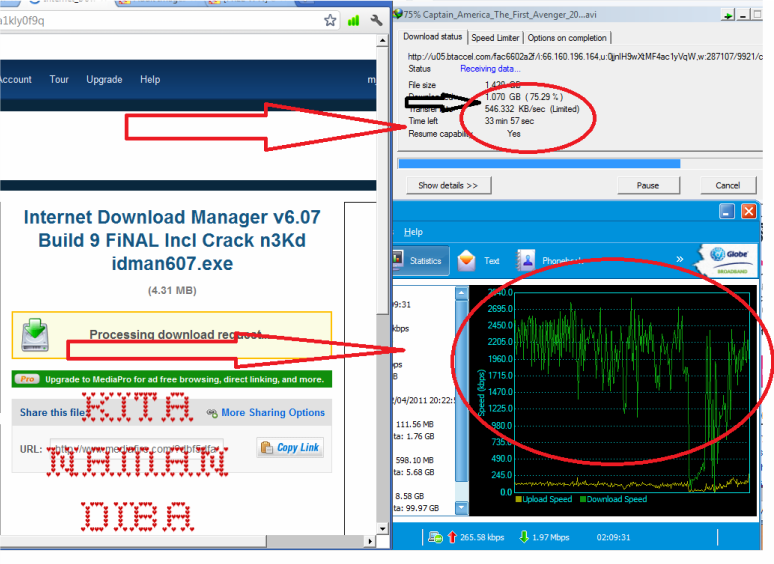Open the Phonebook tab icon
Screen dimensions: 774x564
[527, 260]
